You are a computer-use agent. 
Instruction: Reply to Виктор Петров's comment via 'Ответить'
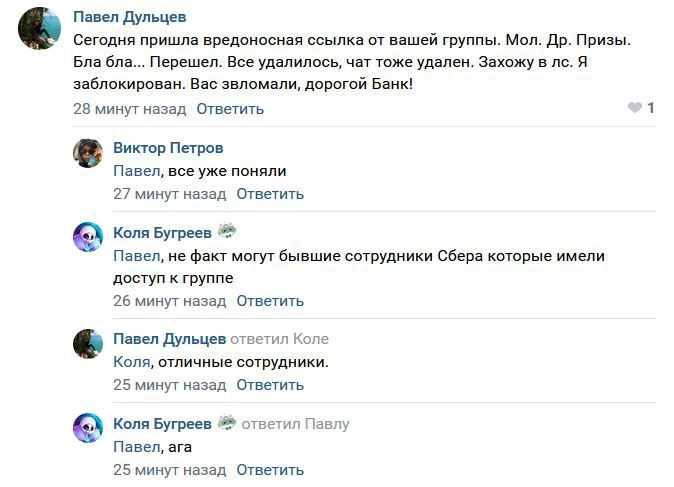coord(270,194)
